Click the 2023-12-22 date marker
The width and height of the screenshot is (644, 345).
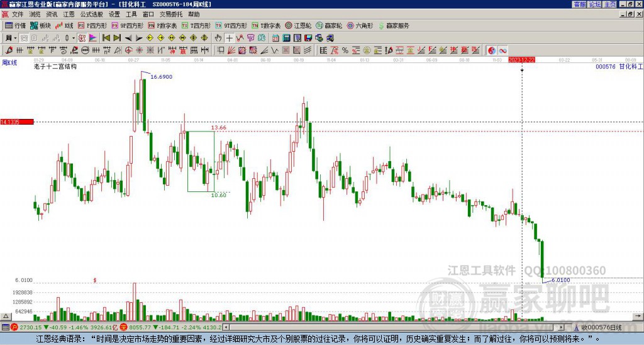pyautogui.click(x=521, y=60)
